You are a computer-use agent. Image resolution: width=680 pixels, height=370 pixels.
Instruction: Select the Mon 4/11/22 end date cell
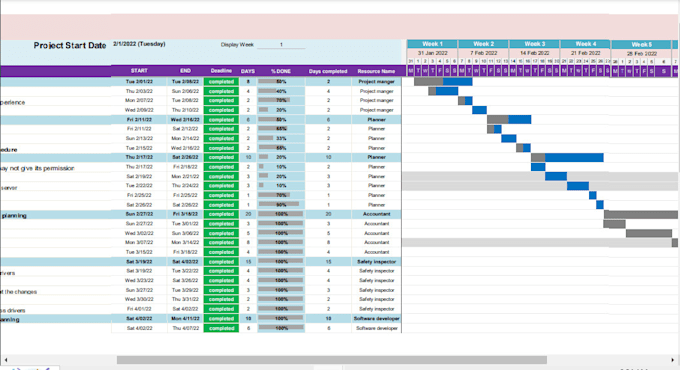(185, 318)
